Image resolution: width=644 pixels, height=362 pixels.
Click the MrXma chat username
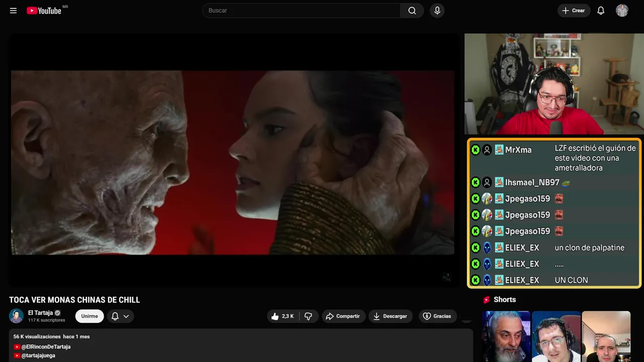[x=518, y=150]
